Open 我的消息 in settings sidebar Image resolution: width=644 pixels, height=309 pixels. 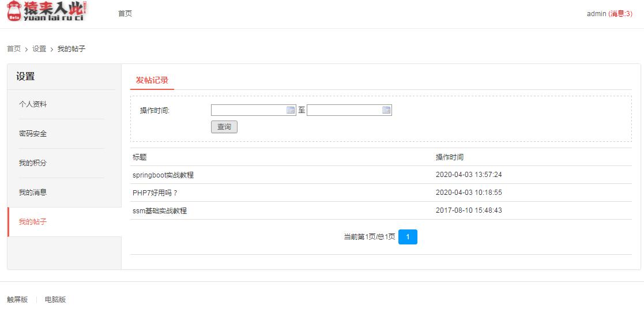tap(33, 193)
